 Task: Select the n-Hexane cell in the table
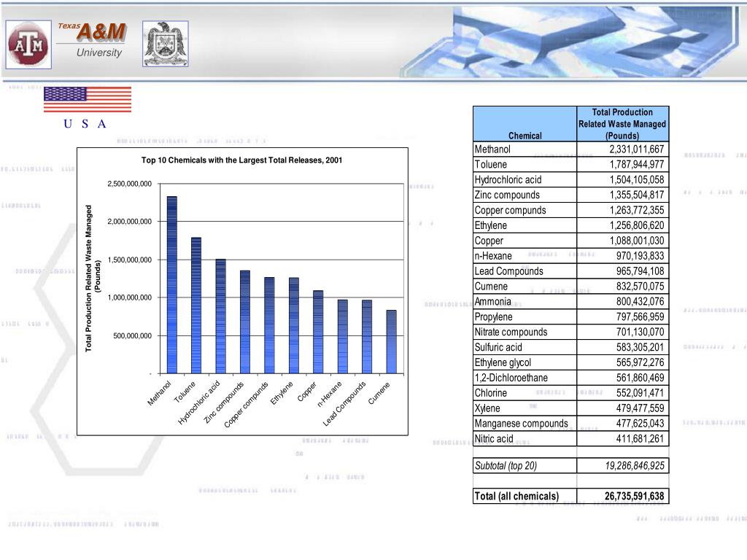[x=525, y=256]
